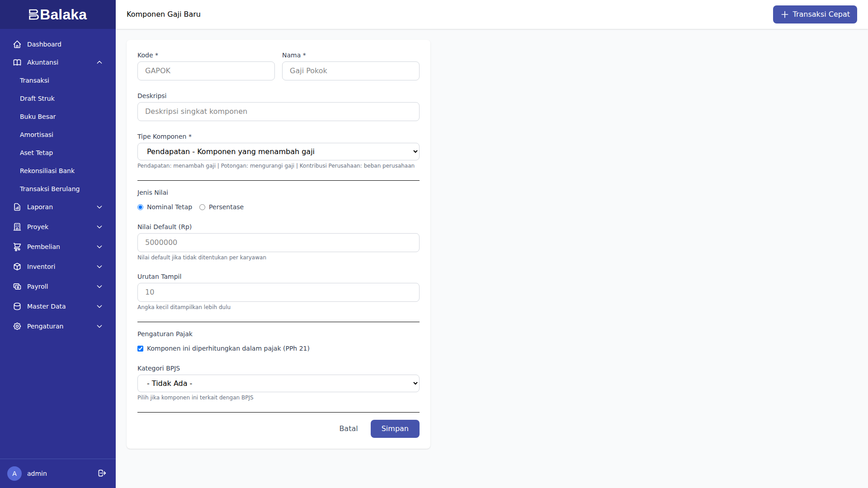The width and height of the screenshot is (868, 488).
Task: Click the admin avatar circle
Action: [x=14, y=473]
